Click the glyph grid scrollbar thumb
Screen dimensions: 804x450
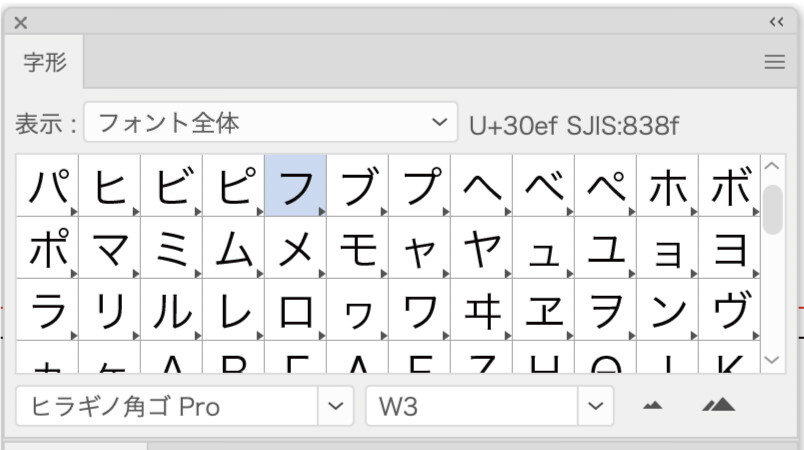(773, 208)
